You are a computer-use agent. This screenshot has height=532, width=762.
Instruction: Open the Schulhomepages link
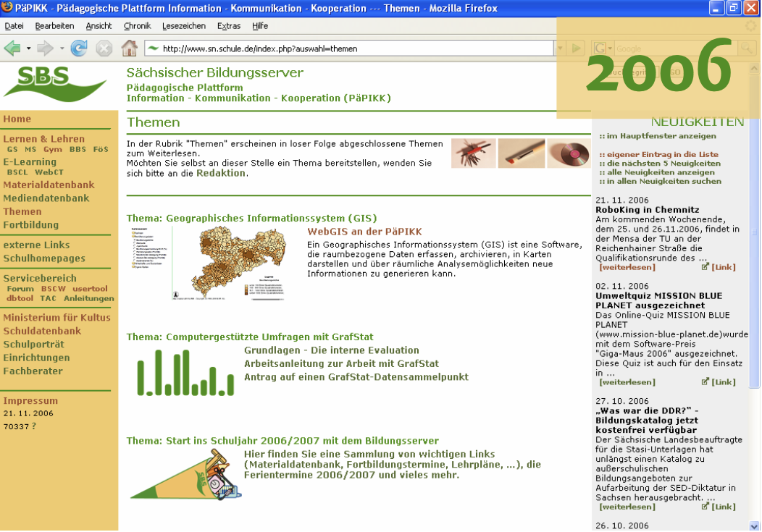pyautogui.click(x=44, y=258)
